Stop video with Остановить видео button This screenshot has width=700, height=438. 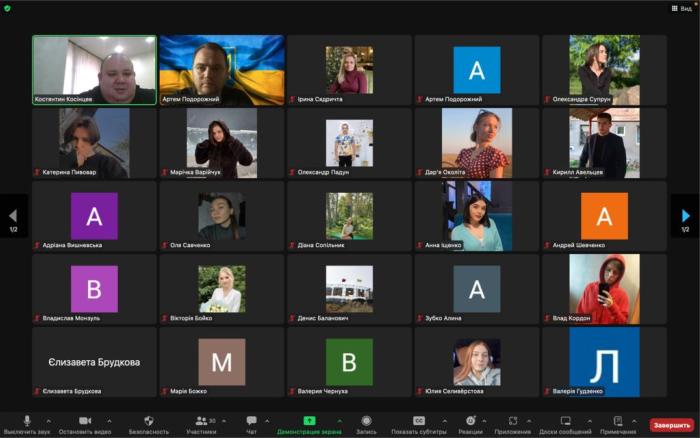click(84, 424)
